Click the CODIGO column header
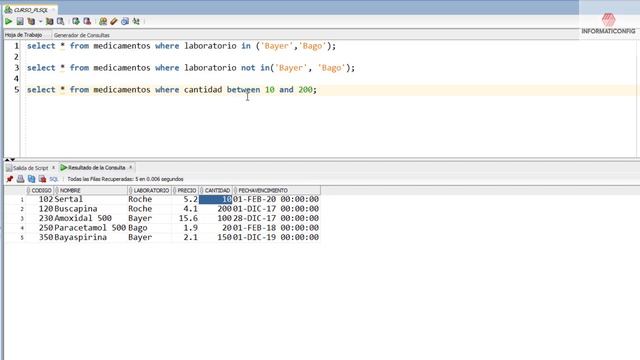The width and height of the screenshot is (640, 360). click(x=40, y=191)
